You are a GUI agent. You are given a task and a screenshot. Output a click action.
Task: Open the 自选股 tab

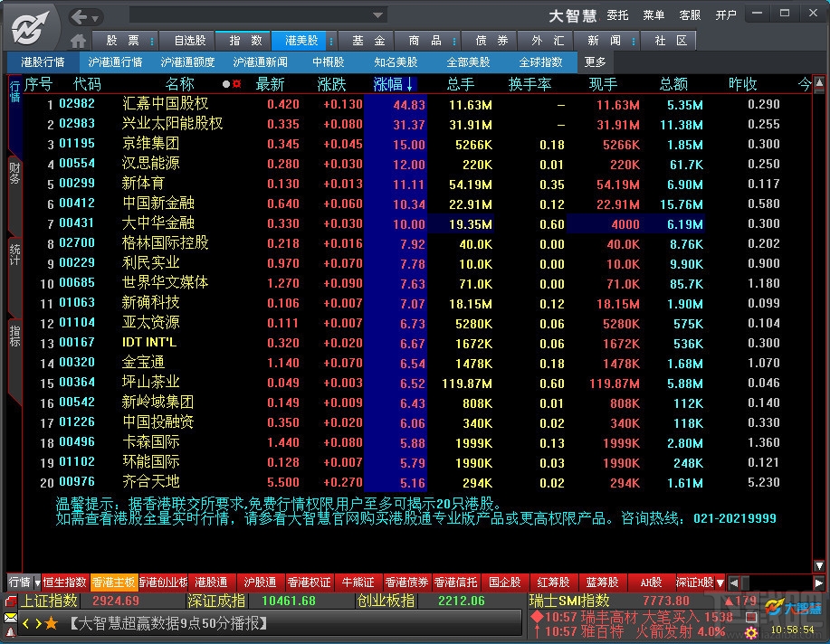189,41
